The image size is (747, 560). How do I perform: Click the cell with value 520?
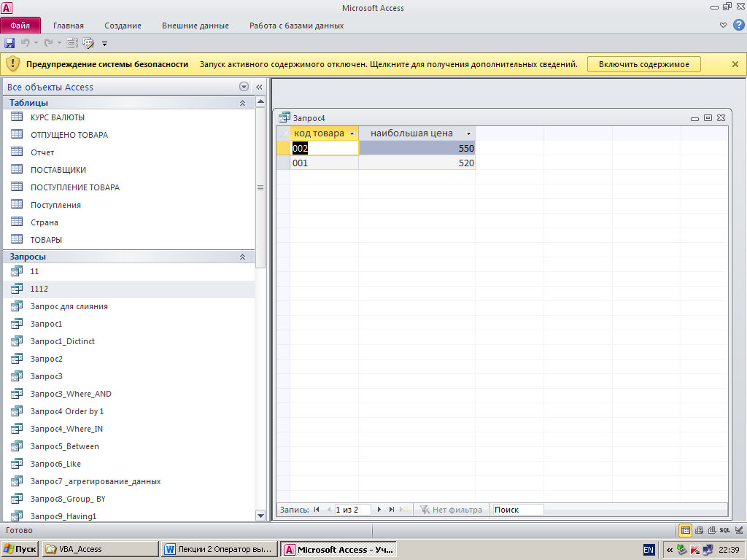click(417, 163)
